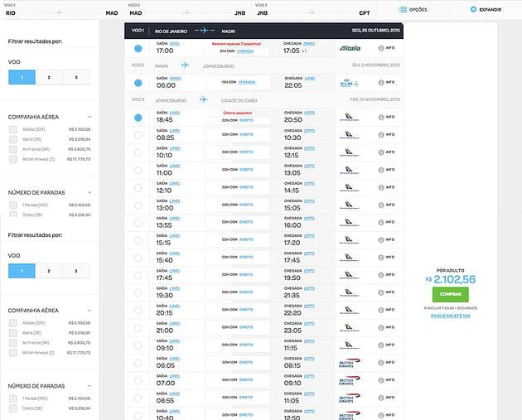Click the EXPANDIR plus icon
This screenshot has width=522, height=420.
coord(473,10)
